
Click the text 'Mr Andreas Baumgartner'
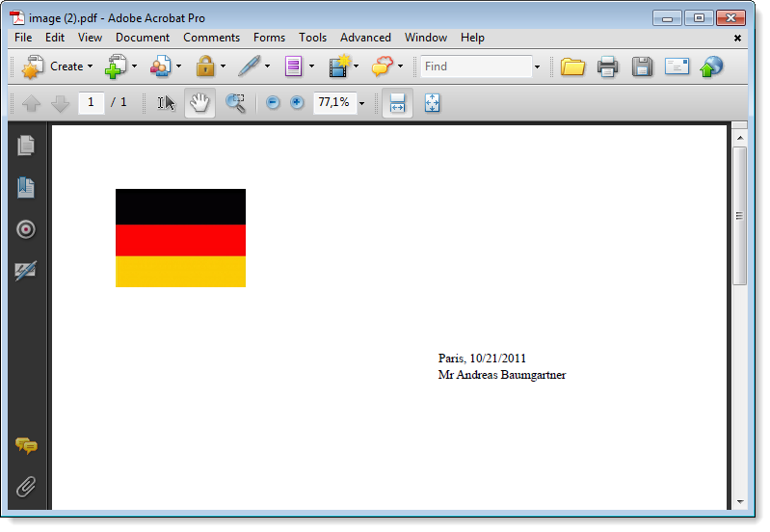point(502,375)
